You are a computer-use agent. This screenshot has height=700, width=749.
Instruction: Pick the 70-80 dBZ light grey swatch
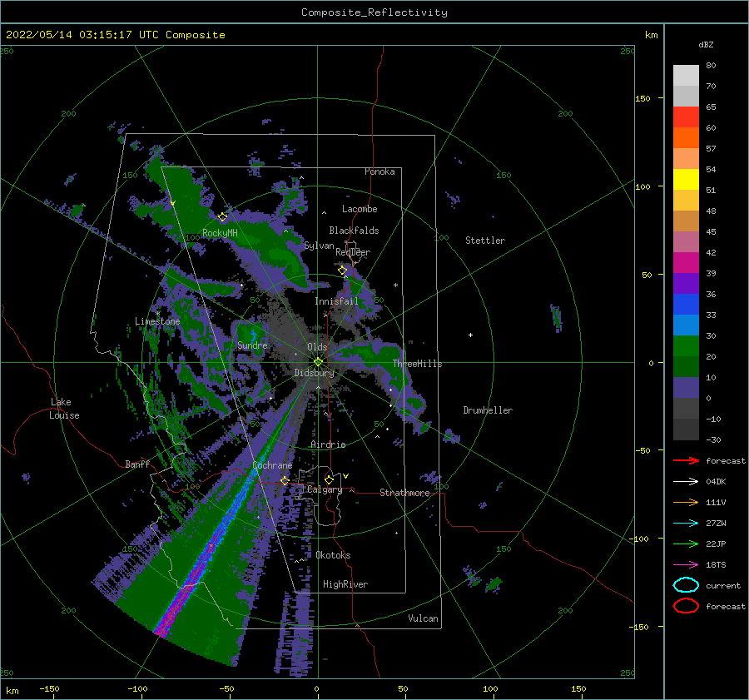point(686,76)
